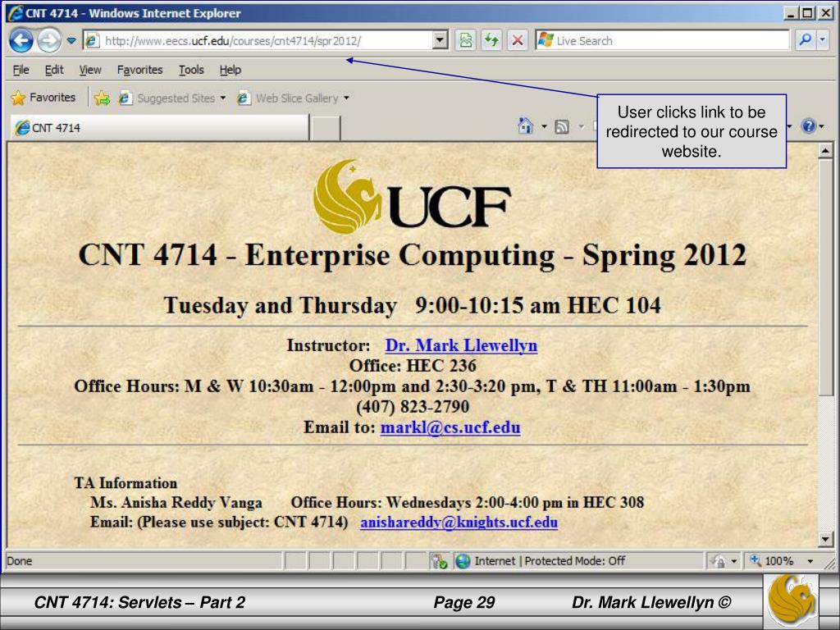840x630 pixels.
Task: Click 'Ms. Anisha Reddy Vanga' text
Action: (x=176, y=503)
